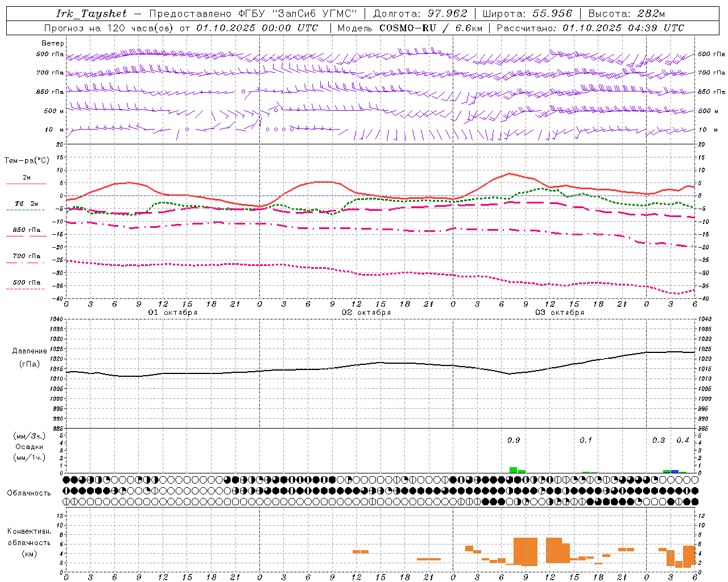
Task: Click the precipitation value 0.9
Action: pyautogui.click(x=514, y=440)
